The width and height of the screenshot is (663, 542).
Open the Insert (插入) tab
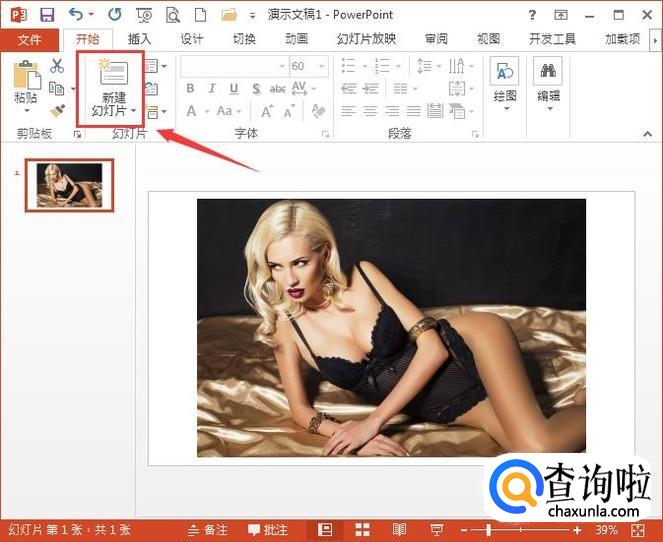139,39
